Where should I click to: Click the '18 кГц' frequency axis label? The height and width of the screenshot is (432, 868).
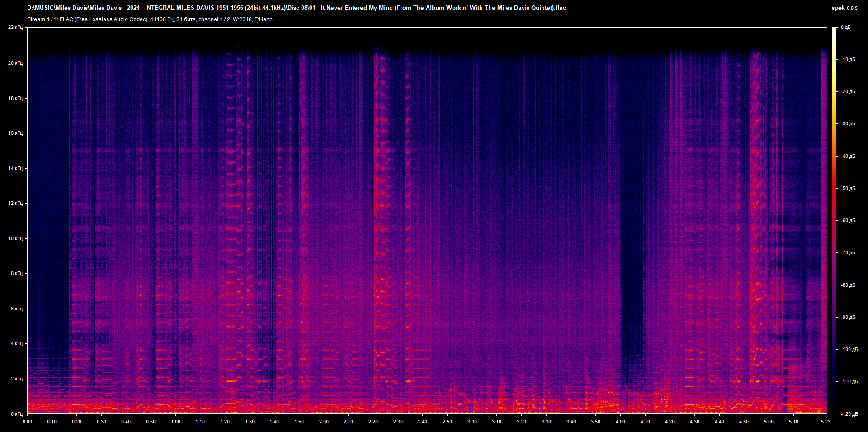point(15,98)
